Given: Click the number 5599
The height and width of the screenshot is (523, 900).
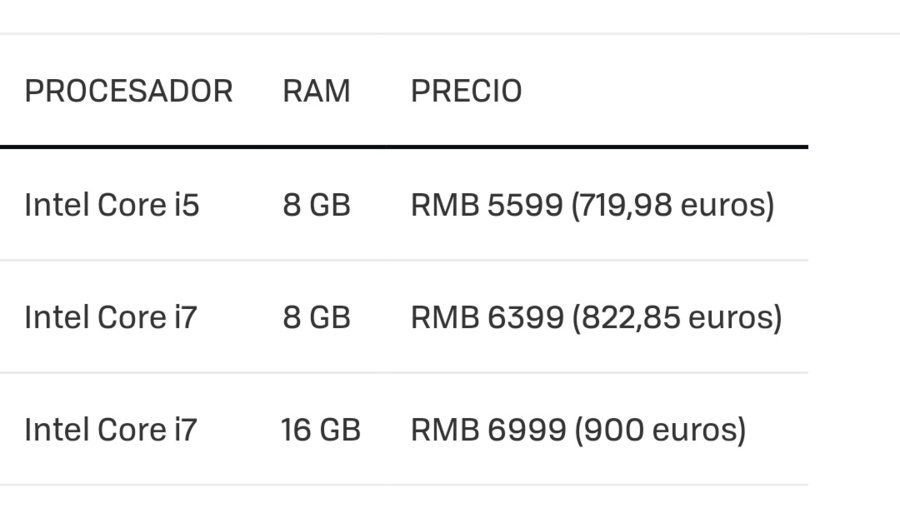Looking at the screenshot, I should 525,205.
